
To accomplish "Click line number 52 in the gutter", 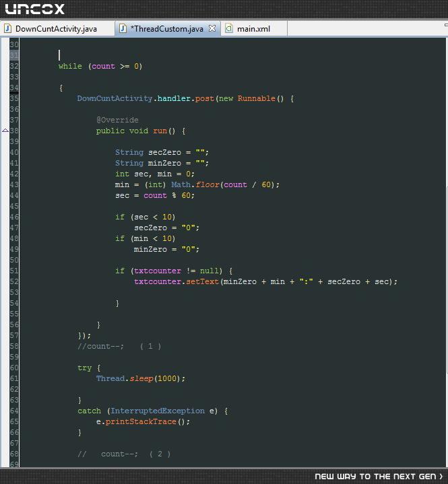I will (x=14, y=281).
